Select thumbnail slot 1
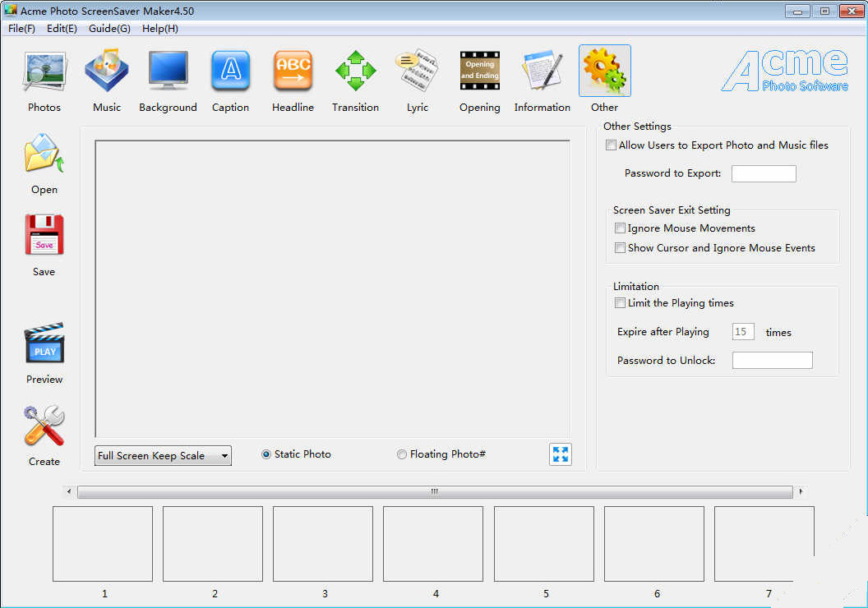Image resolution: width=868 pixels, height=608 pixels. pyautogui.click(x=103, y=544)
